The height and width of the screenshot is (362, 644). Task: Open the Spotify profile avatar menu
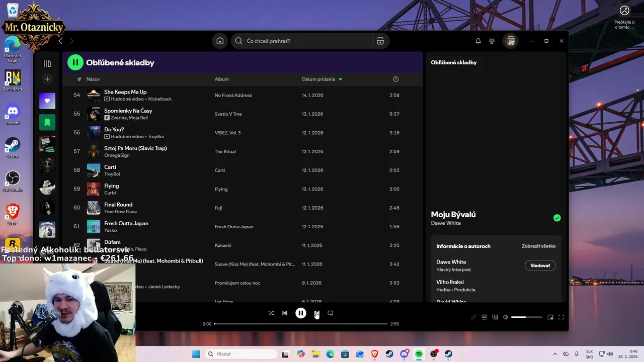tap(511, 41)
